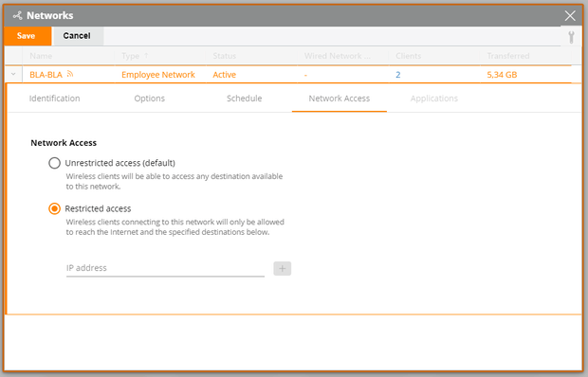Click the 5,34 GB transferred value

click(x=502, y=75)
